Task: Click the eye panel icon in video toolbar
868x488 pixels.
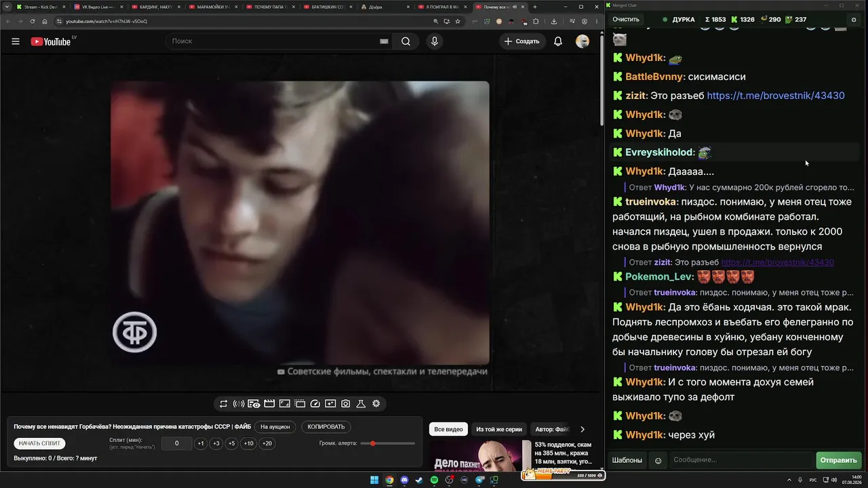Action: pos(254,404)
